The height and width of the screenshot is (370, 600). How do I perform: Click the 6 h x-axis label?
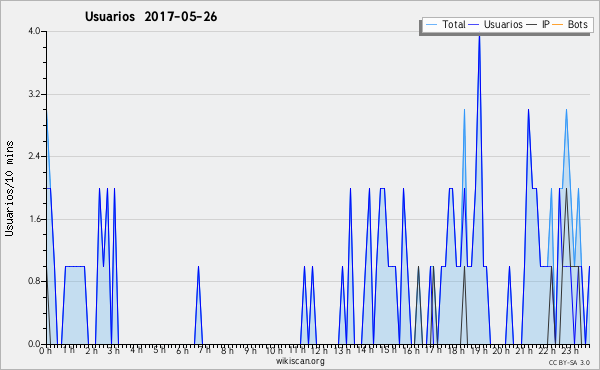click(x=182, y=350)
